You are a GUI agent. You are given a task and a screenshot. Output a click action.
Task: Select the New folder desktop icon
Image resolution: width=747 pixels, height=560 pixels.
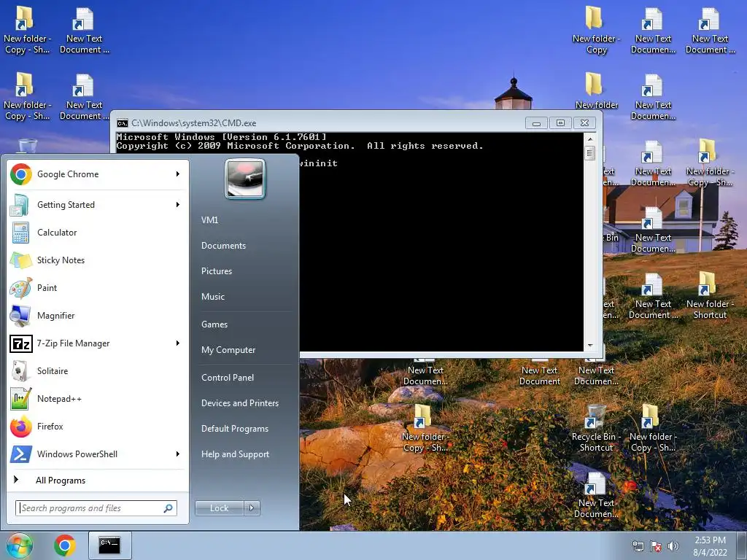596,90
